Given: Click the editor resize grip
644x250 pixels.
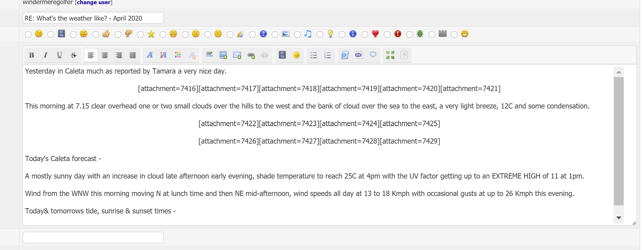Looking at the screenshot, I should tap(634, 223).
